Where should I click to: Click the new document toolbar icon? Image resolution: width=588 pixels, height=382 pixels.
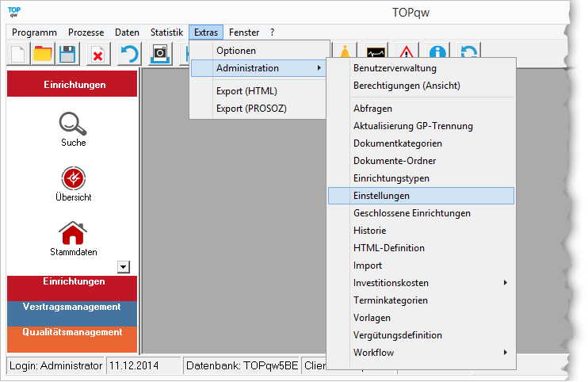tap(18, 54)
